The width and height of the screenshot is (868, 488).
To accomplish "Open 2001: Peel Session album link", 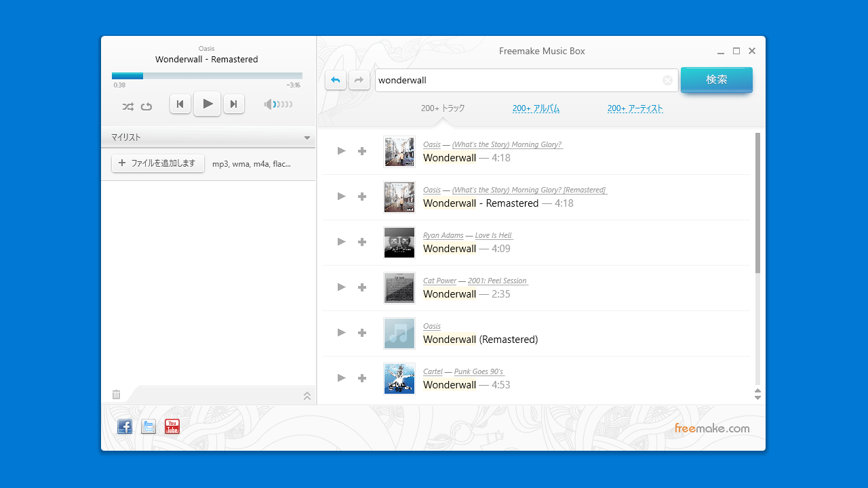I will [498, 281].
